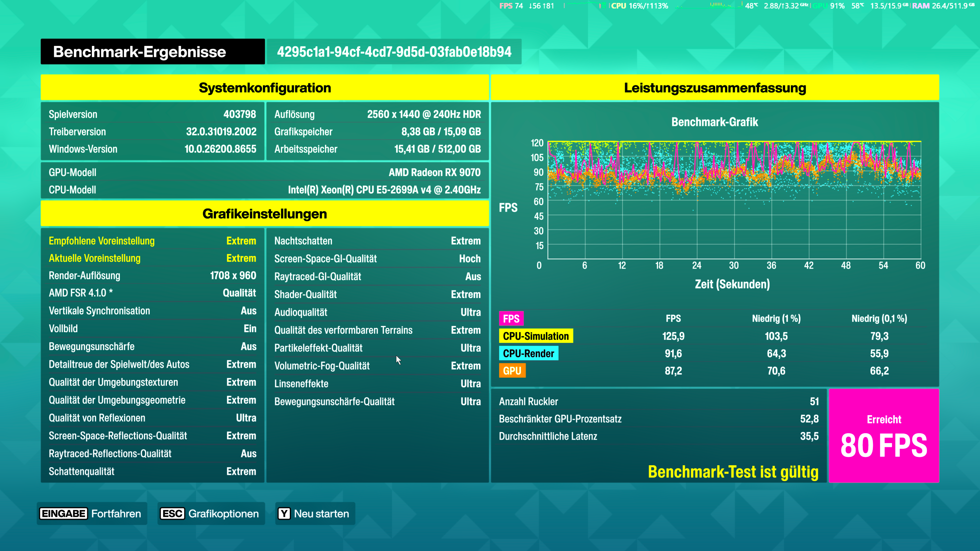Click the Benchmark-Grafik FPS chart
The height and width of the screenshot is (551, 980).
[x=734, y=200]
